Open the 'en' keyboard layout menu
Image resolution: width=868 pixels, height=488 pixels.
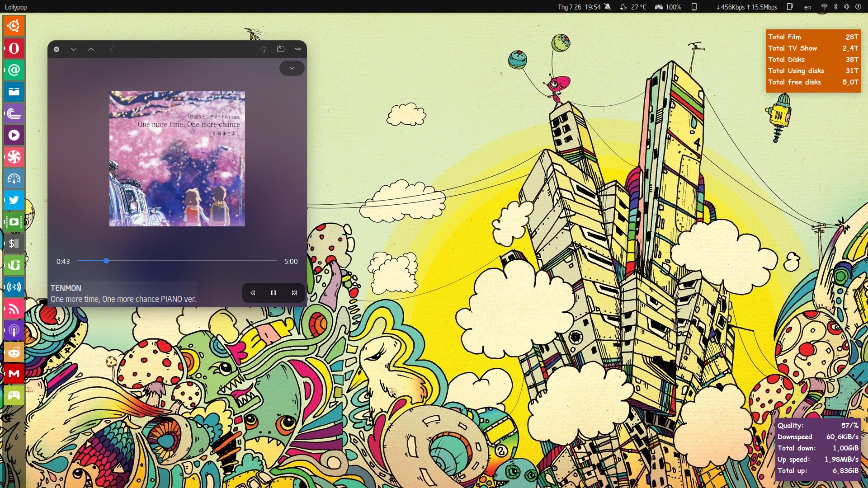coord(807,7)
